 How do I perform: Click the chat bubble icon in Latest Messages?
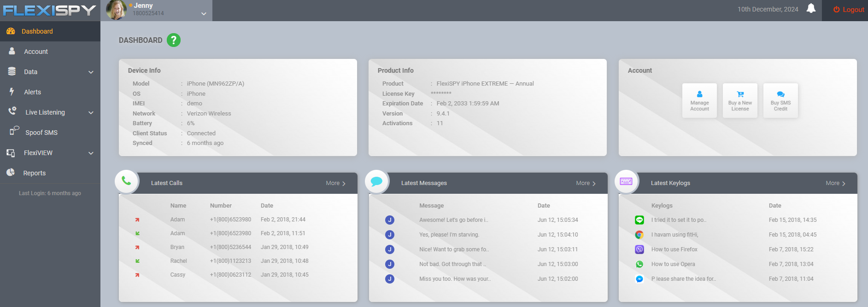376,181
